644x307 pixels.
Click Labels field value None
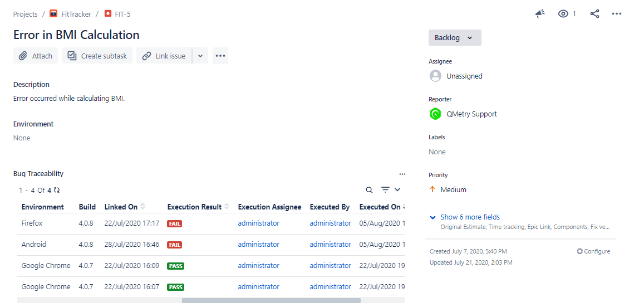437,152
